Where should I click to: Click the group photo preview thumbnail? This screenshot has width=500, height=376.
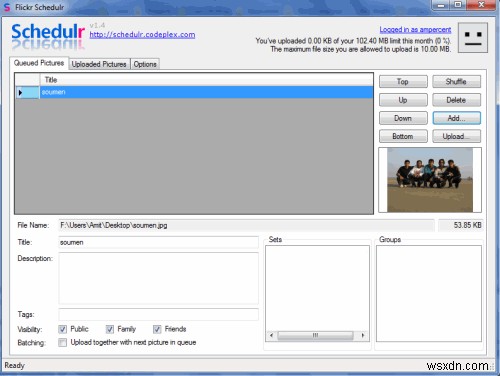coord(430,180)
